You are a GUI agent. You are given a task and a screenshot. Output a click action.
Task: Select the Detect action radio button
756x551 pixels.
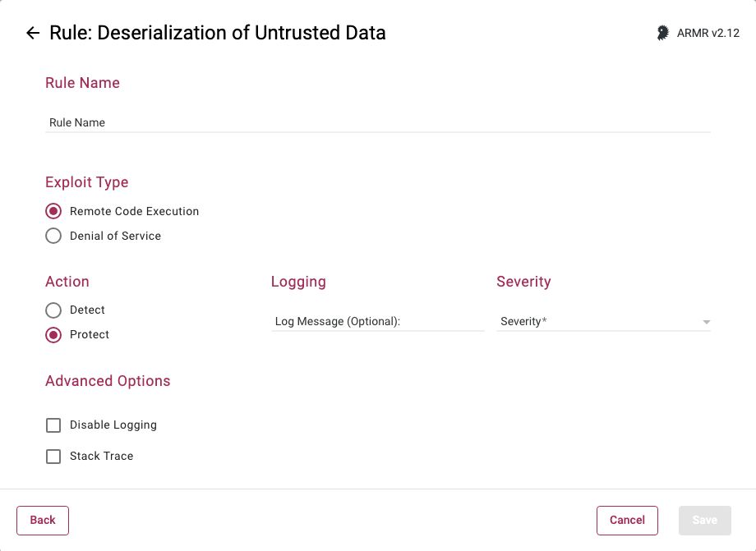click(x=53, y=310)
